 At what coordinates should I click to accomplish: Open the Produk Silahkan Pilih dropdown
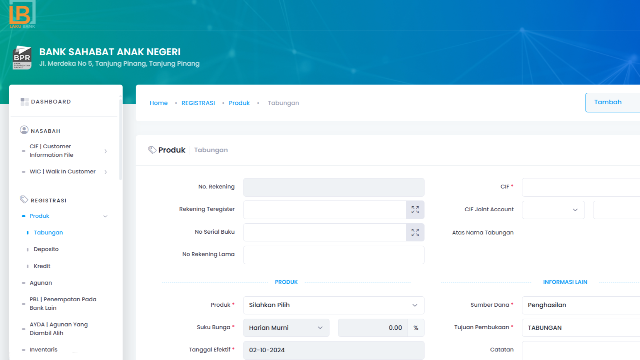point(334,305)
